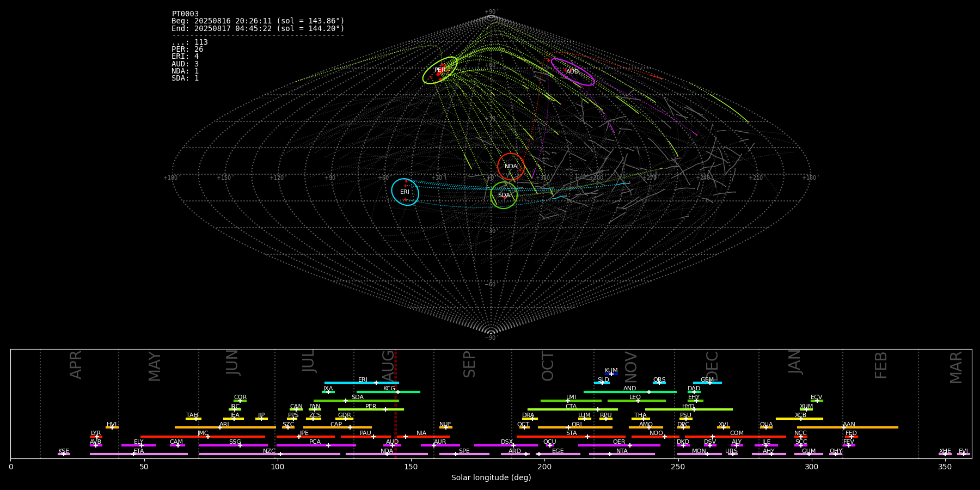This screenshot has height=490, width=980.
Task: Click the sporadic count '...: 113'
Action: 189,42
